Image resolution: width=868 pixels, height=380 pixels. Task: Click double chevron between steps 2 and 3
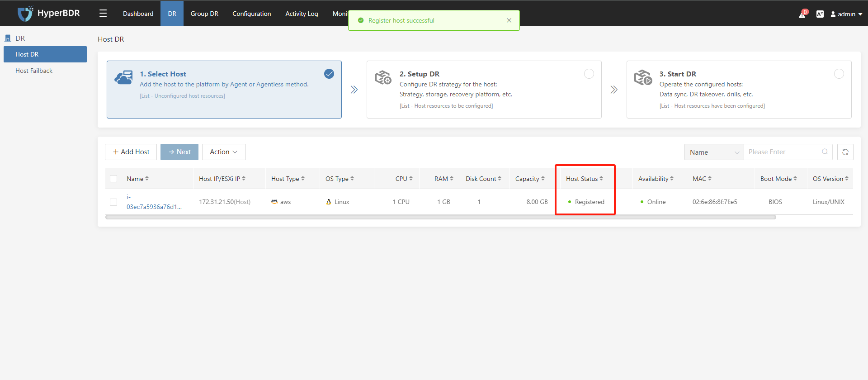[614, 90]
